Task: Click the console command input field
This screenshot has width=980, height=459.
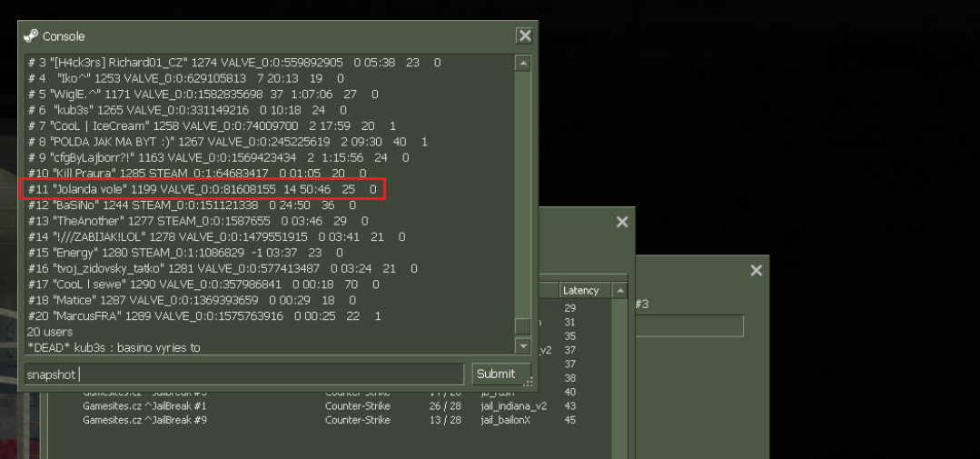Action: click(x=243, y=374)
